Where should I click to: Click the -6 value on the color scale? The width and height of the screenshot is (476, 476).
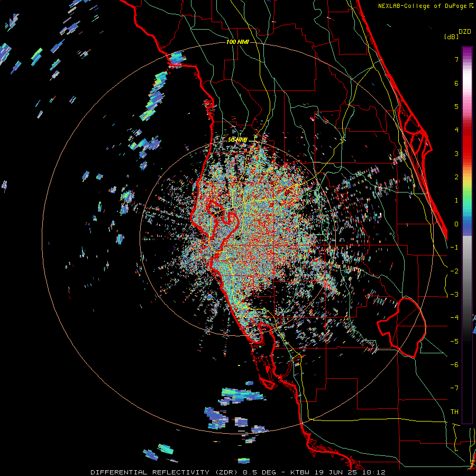[454, 365]
